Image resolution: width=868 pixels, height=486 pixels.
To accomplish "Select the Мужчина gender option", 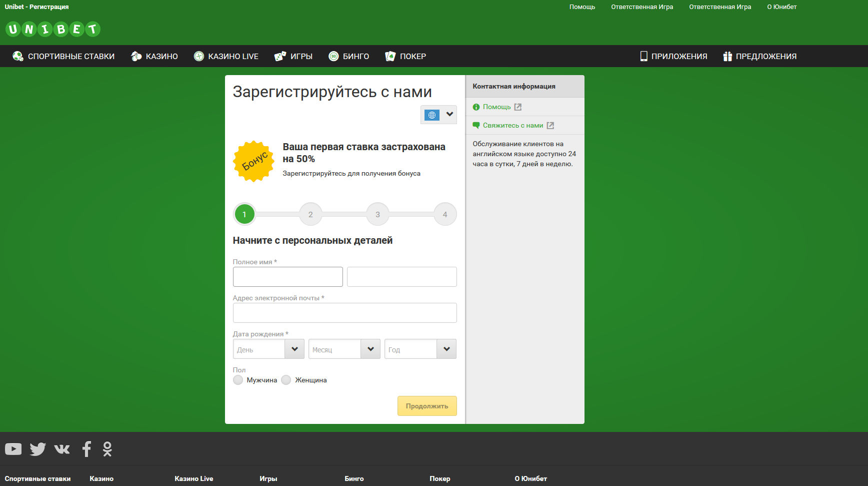I will (x=238, y=380).
